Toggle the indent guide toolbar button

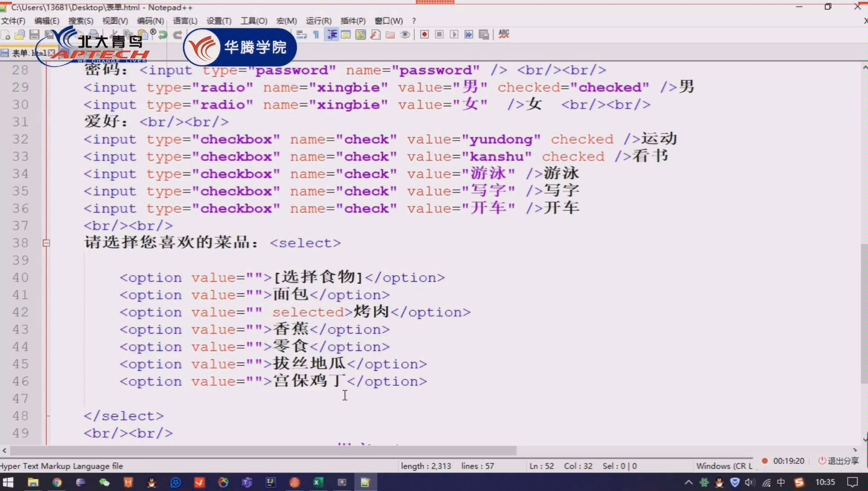[332, 35]
